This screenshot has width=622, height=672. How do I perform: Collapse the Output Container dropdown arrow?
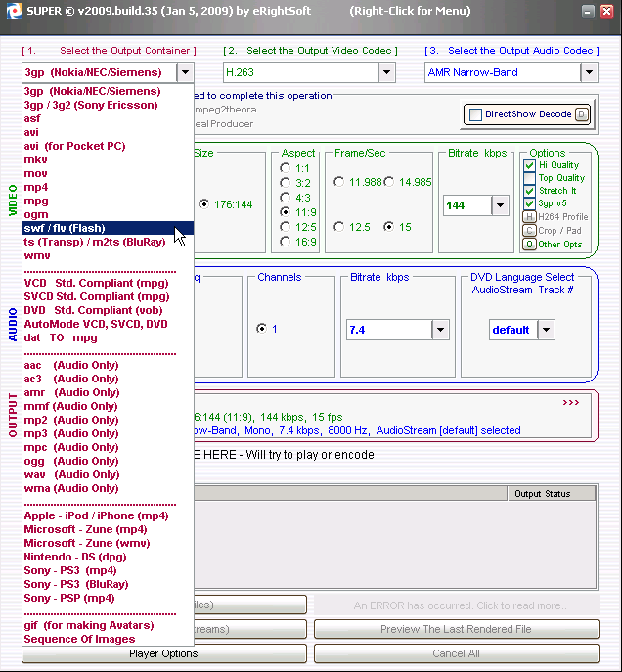pos(185,72)
